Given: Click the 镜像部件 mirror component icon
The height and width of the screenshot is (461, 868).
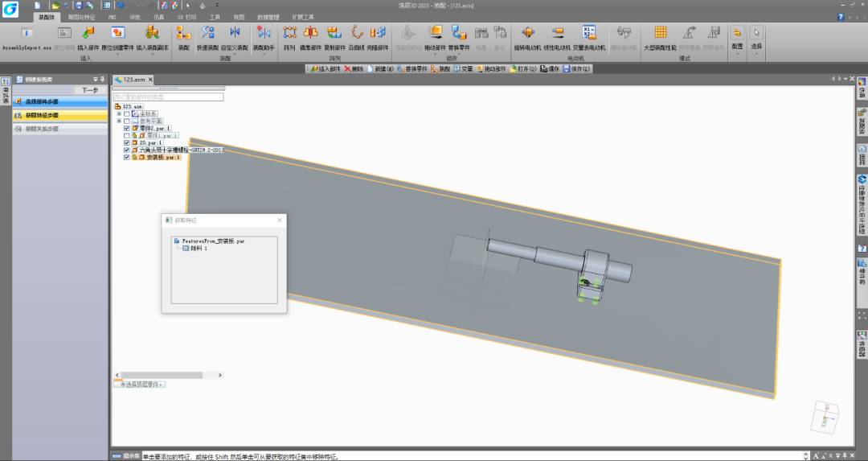Looking at the screenshot, I should 310,33.
